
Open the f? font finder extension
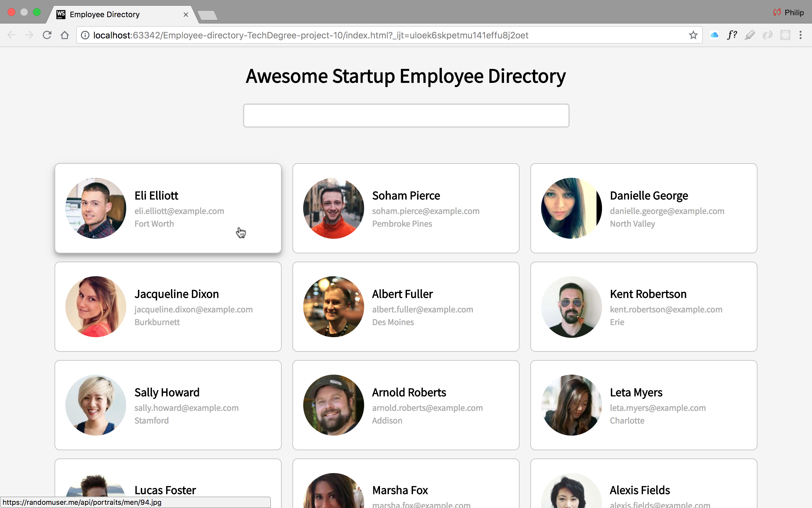[x=732, y=35]
